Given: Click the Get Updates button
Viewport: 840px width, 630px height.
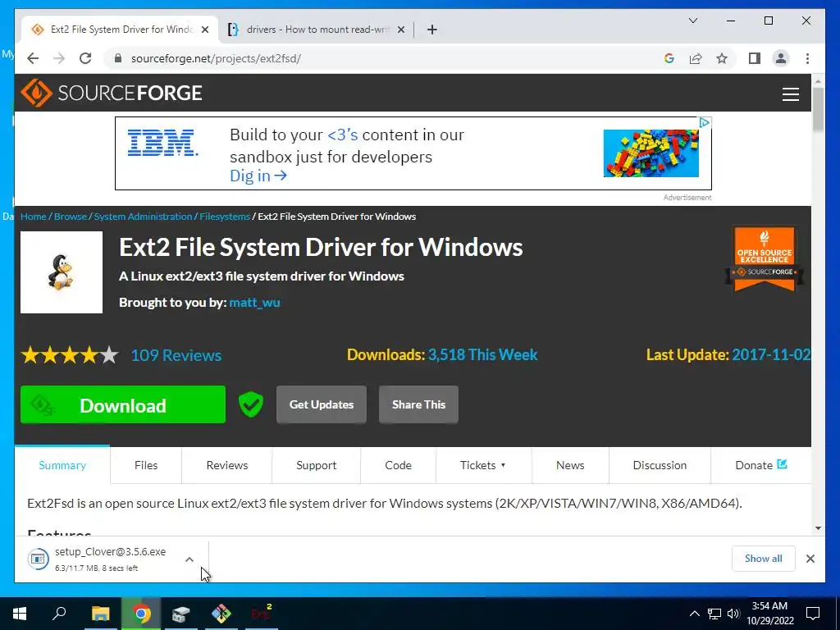Looking at the screenshot, I should 322,404.
